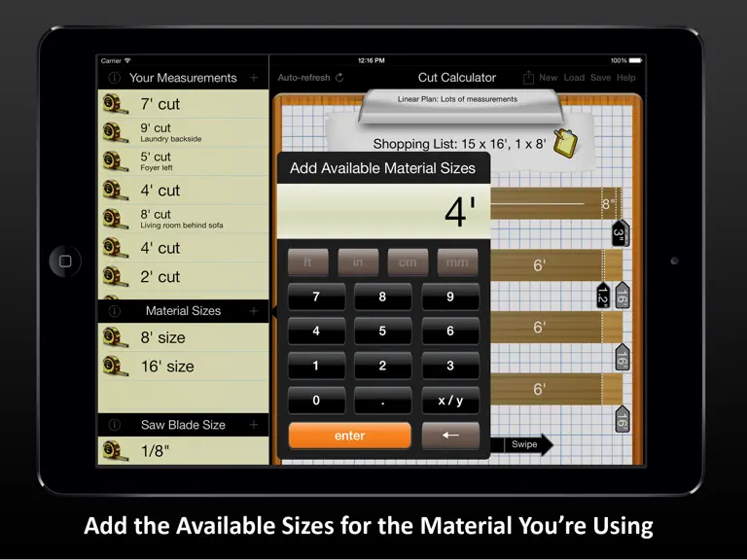Tap the plus icon beside Saw Blade Size
The image size is (747, 560).
tap(254, 425)
